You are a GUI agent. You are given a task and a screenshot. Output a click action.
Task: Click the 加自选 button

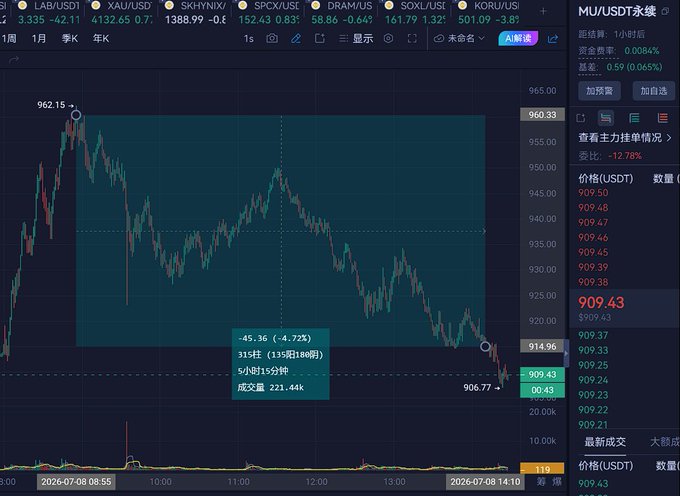(654, 91)
